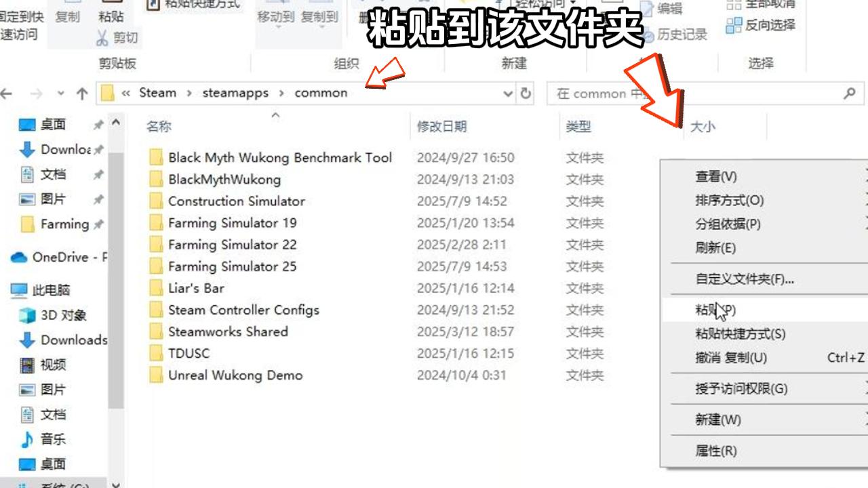Select the Steam Controller Configs folder icon

[156, 310]
